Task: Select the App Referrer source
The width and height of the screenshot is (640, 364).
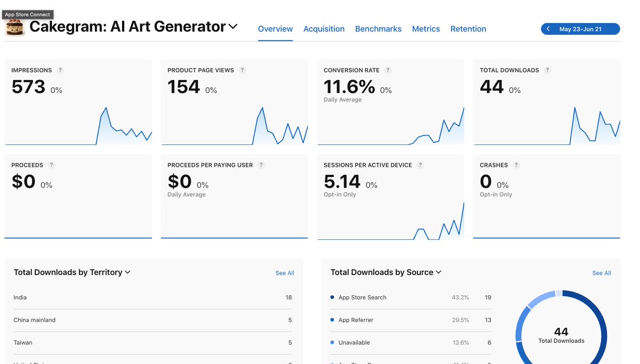Action: pyautogui.click(x=411, y=320)
